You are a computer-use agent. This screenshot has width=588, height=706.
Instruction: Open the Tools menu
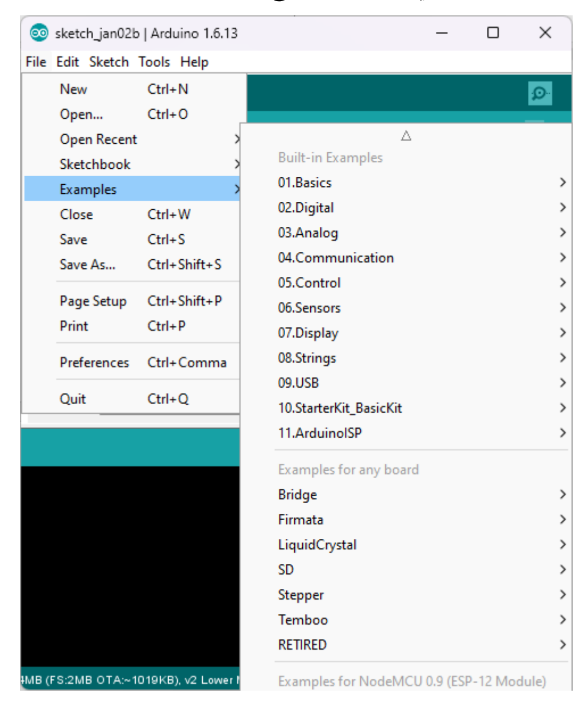[154, 62]
